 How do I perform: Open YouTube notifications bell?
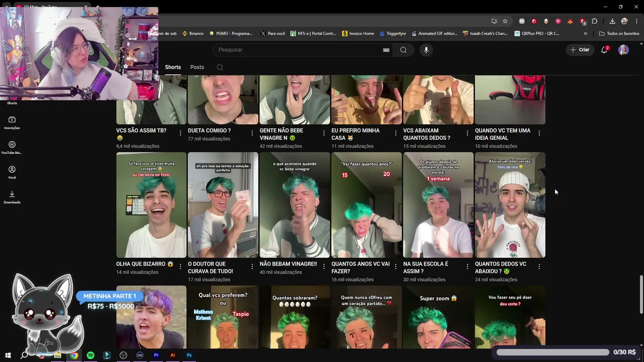pos(604,50)
